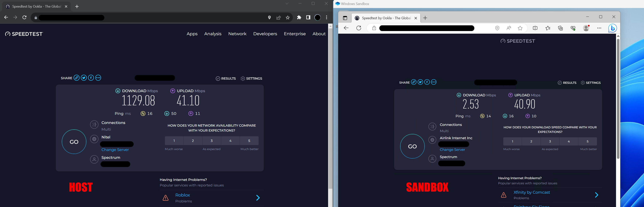Viewport: 644px width, 207px height.
Task: Rate 5 Much better on Sandbox survey
Action: click(588, 141)
